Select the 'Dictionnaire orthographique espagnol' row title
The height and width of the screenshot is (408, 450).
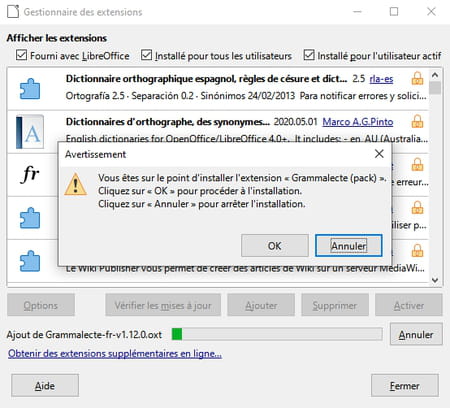pyautogui.click(x=206, y=79)
